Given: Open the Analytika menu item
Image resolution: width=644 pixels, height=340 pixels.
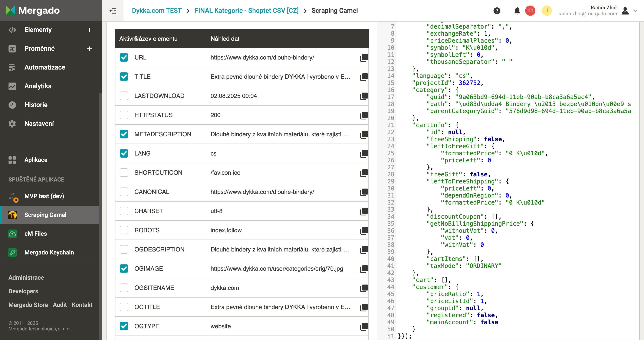Looking at the screenshot, I should (38, 86).
